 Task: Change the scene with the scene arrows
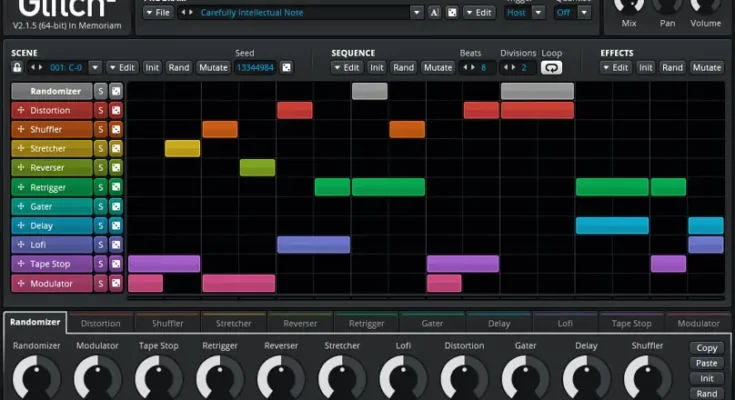(x=36, y=68)
